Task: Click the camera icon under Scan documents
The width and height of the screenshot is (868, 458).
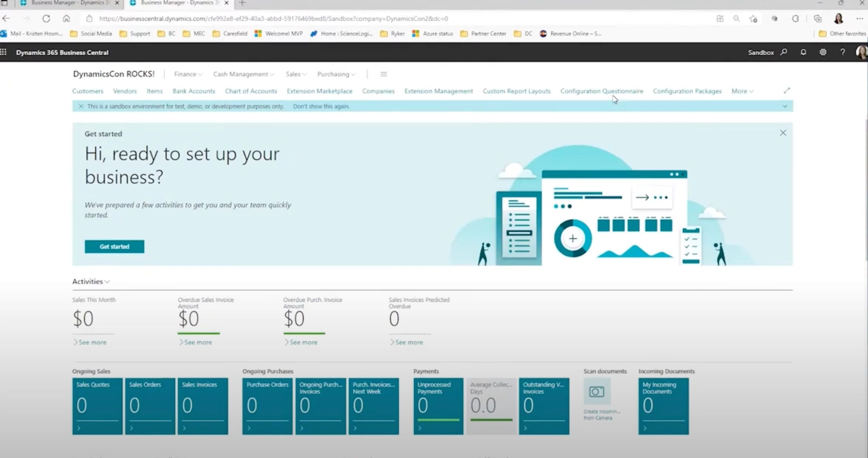Action: coord(597,392)
